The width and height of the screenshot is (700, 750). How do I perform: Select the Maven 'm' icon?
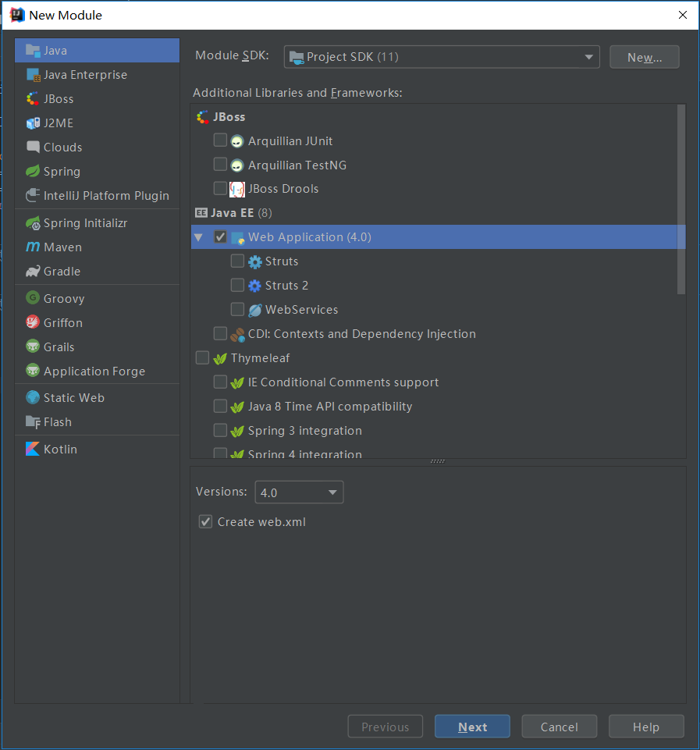33,247
